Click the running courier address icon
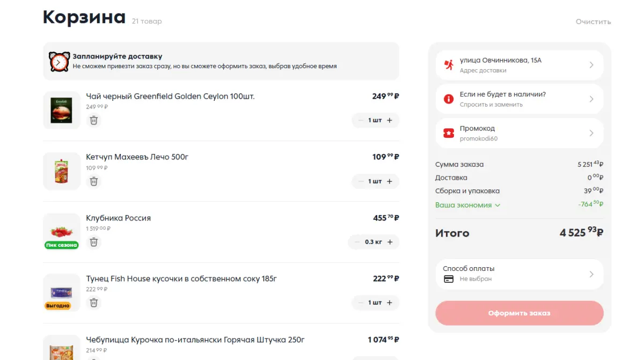Screen dimensions: 644x360 (x=449, y=65)
